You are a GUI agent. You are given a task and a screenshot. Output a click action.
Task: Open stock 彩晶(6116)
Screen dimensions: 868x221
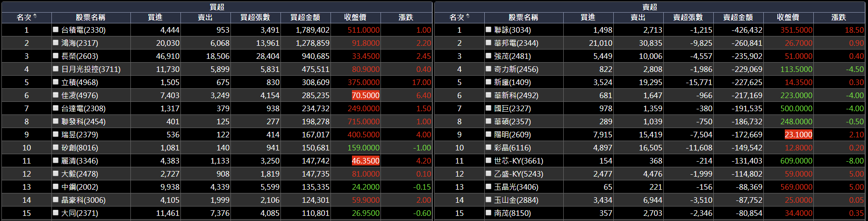click(x=512, y=148)
